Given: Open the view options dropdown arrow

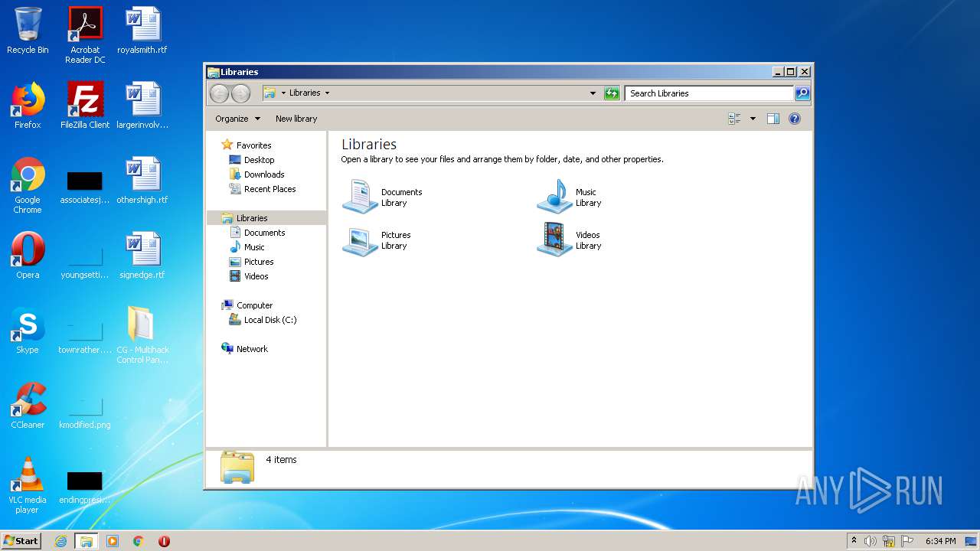Looking at the screenshot, I should tap(753, 119).
